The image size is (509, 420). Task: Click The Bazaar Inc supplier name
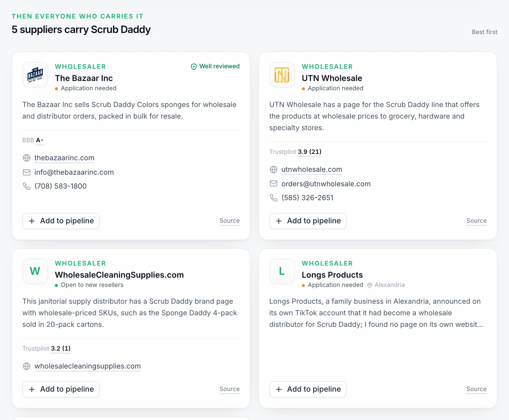(84, 78)
